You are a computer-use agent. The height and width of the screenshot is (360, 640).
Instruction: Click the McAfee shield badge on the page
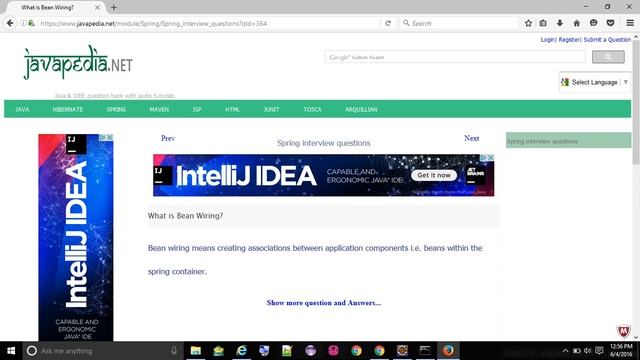pyautogui.click(x=623, y=331)
